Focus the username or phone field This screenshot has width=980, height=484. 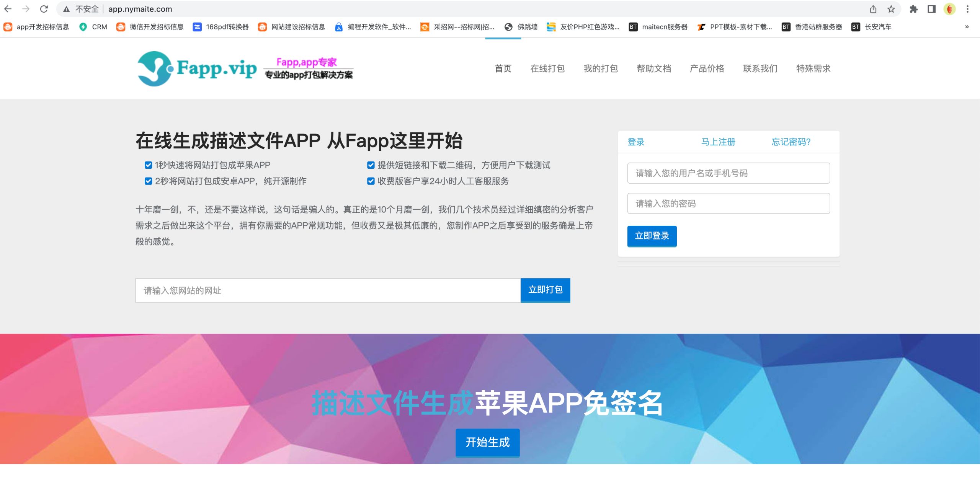pyautogui.click(x=728, y=173)
